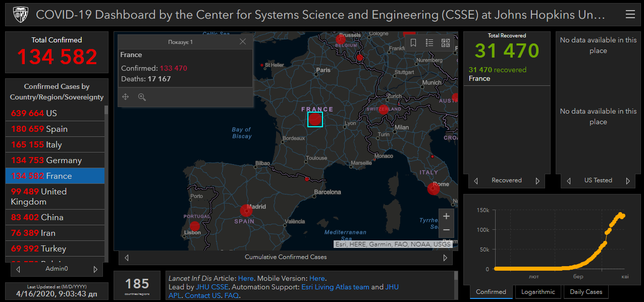Click the Paris city label on the map
The image size is (644, 302).
(323, 70)
